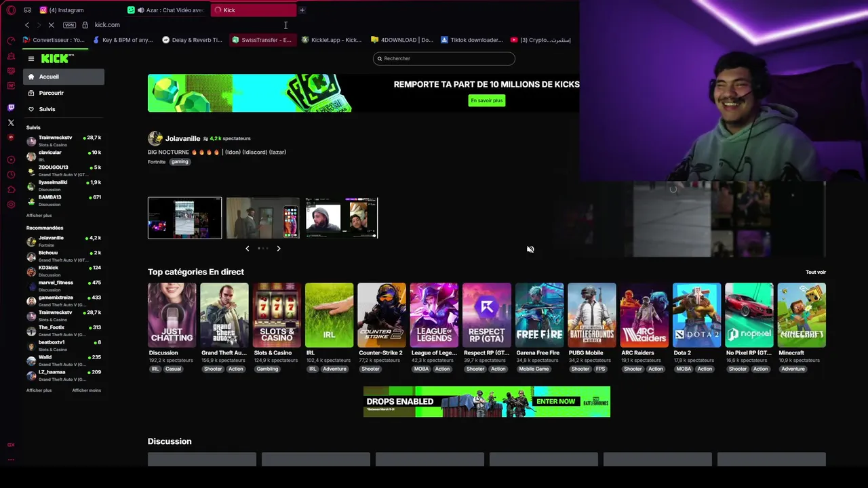Image resolution: width=868 pixels, height=488 pixels.
Task: Click the Rechercher search field
Action: (444, 58)
